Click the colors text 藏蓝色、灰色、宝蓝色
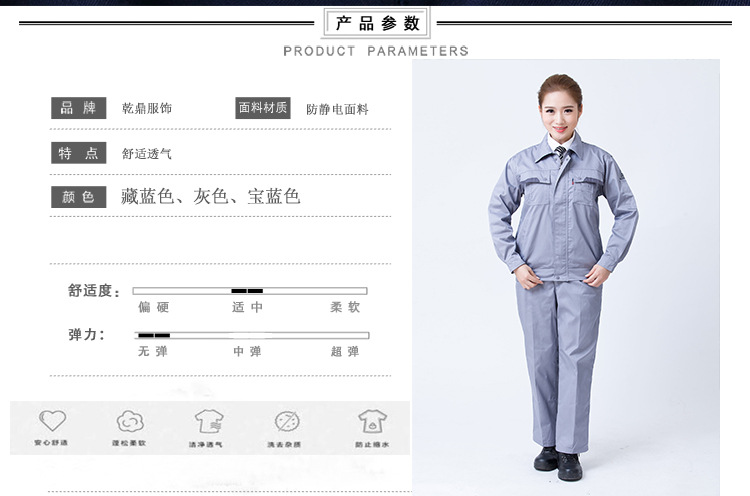The width and height of the screenshot is (750, 496). (210, 197)
